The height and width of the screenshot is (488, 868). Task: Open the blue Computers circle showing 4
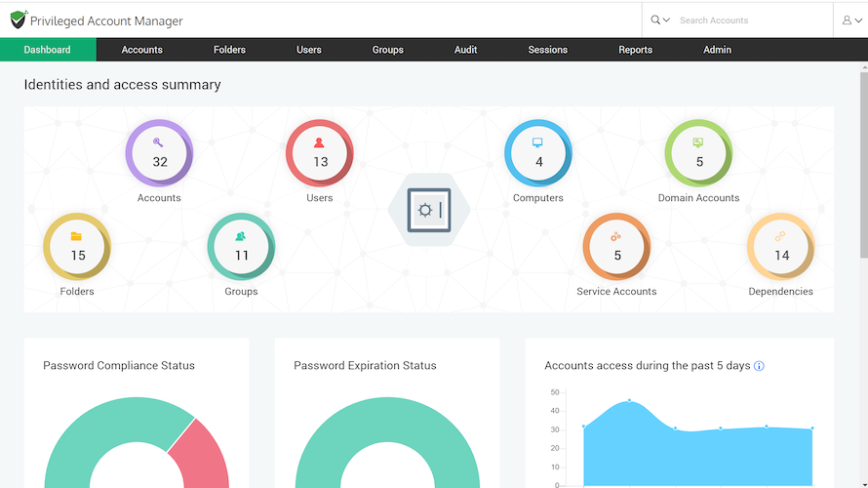click(x=538, y=153)
